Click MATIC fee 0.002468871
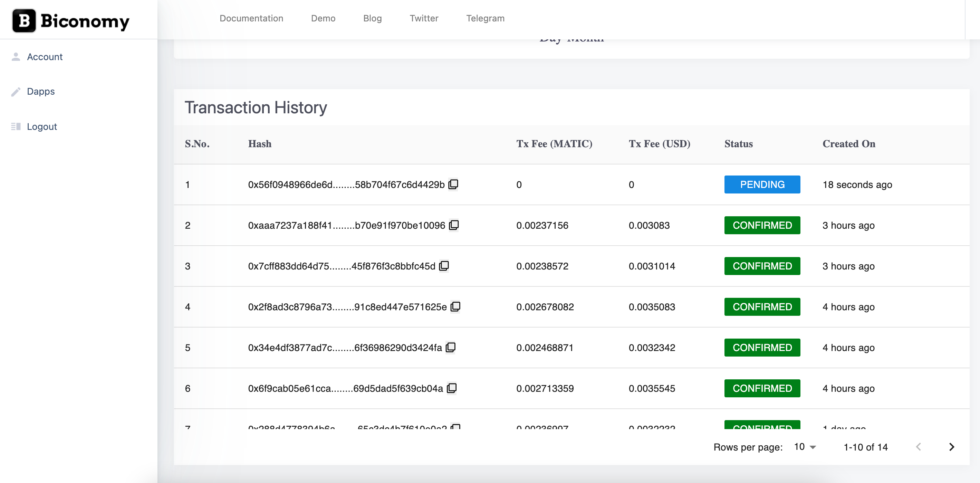Screen dimensions: 980x483 [545, 348]
